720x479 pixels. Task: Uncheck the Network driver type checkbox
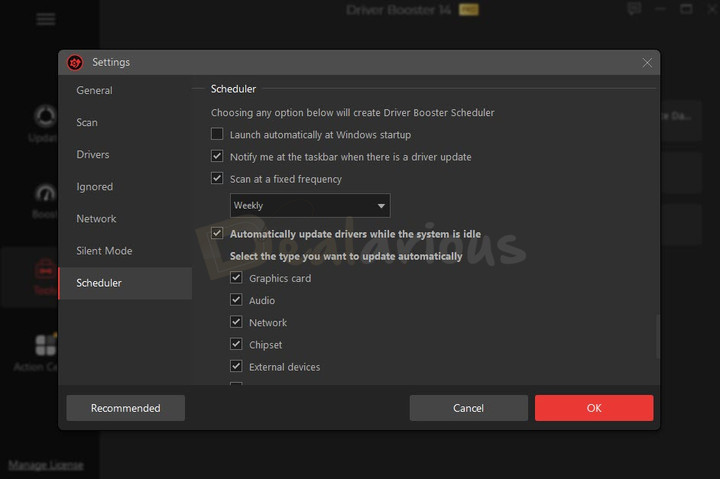(x=236, y=321)
